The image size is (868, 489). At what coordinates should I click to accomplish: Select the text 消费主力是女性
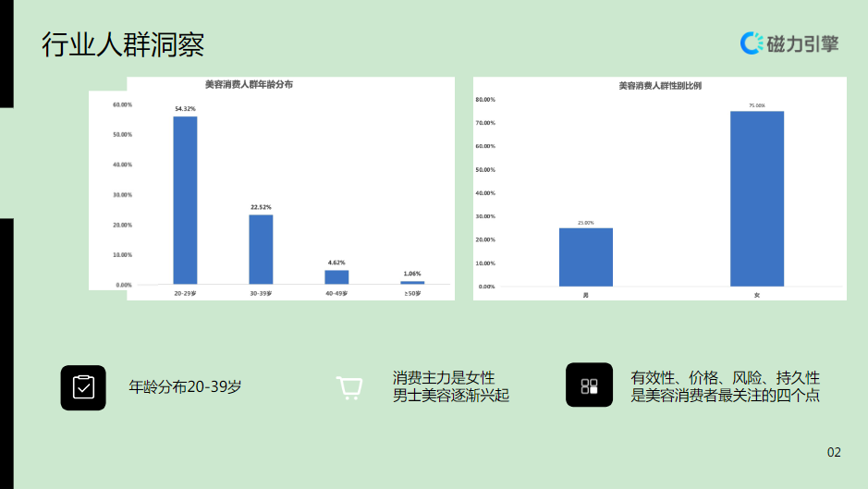click(444, 378)
